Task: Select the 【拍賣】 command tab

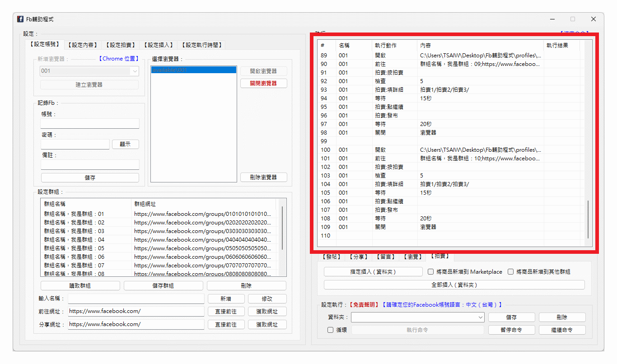Action: coord(440,256)
